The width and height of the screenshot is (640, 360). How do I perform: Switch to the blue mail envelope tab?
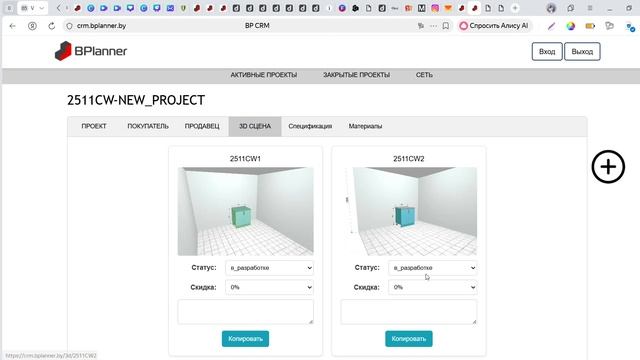click(170, 8)
